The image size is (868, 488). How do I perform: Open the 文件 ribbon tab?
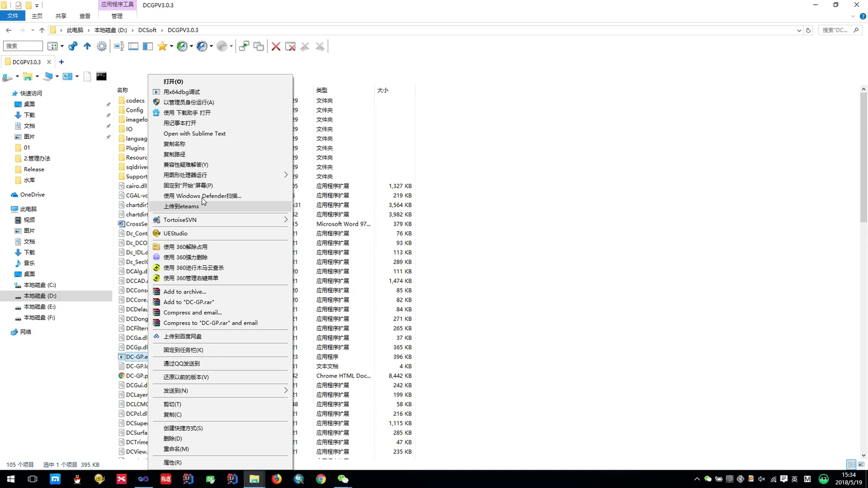(12, 16)
